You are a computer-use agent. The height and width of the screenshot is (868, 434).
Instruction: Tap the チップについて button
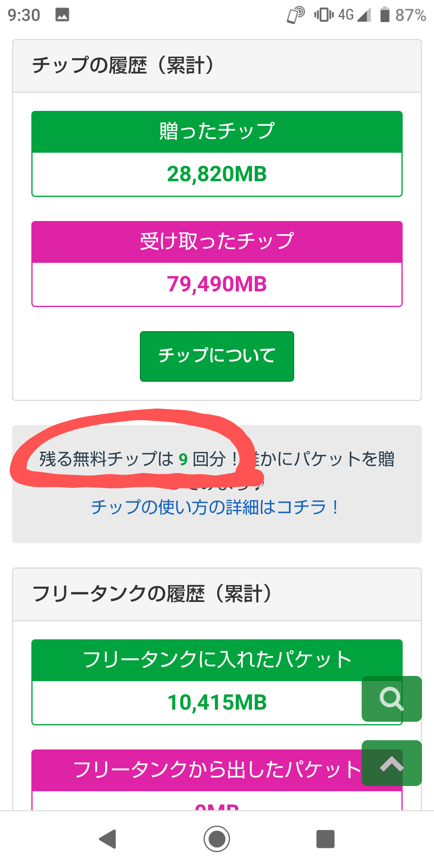(217, 356)
